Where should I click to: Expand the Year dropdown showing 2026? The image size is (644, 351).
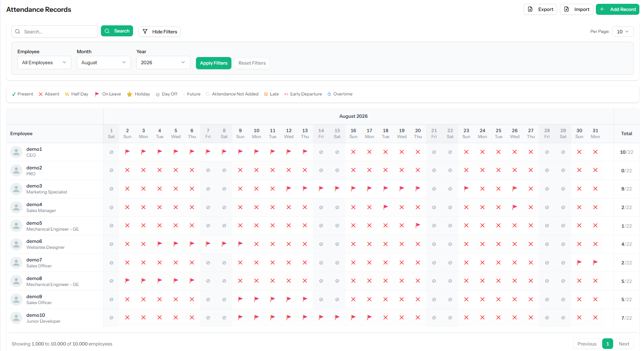tap(163, 63)
